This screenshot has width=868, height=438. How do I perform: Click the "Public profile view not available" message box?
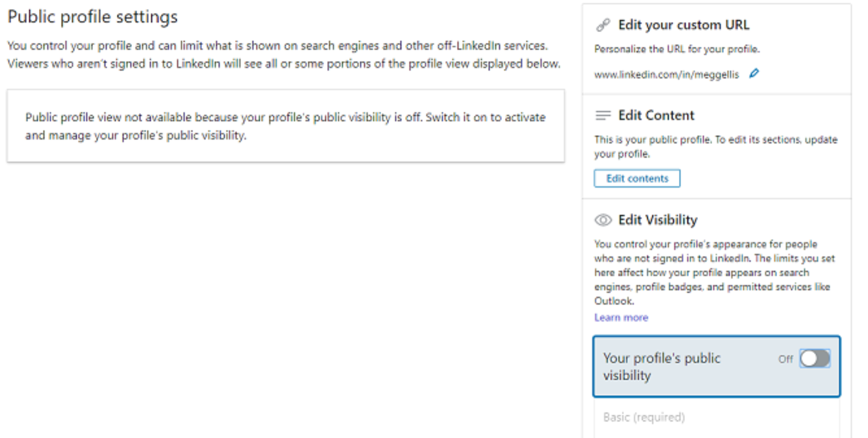coord(285,126)
